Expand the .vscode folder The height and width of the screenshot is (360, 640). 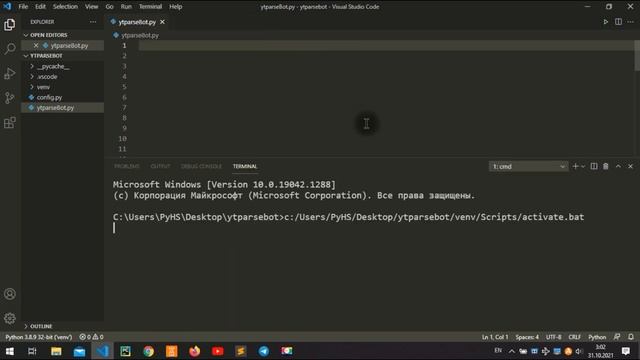(62, 77)
